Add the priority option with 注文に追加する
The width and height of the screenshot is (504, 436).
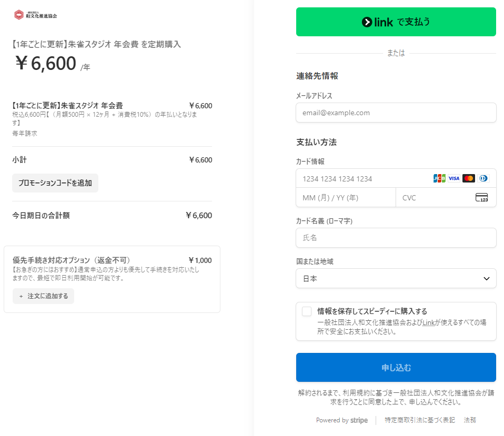[44, 296]
